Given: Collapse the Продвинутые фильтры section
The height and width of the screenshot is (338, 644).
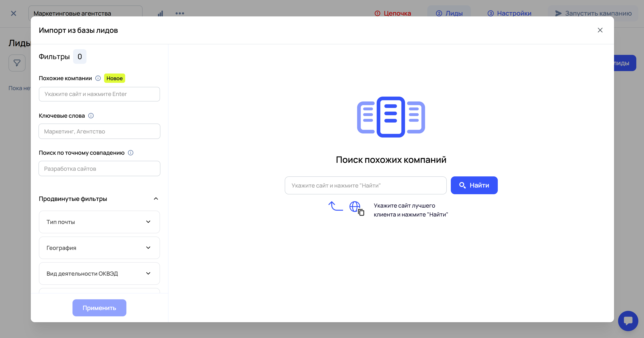Looking at the screenshot, I should pos(156,199).
